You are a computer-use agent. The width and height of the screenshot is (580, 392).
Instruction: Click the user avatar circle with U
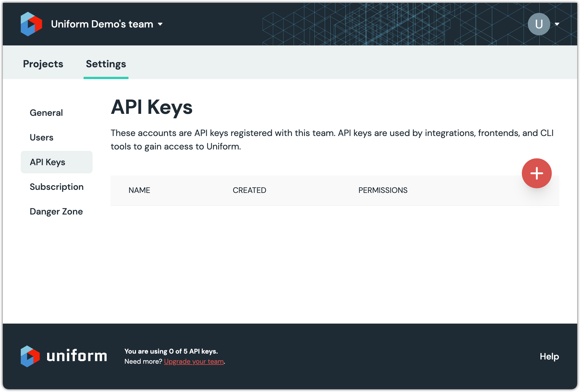click(x=538, y=24)
